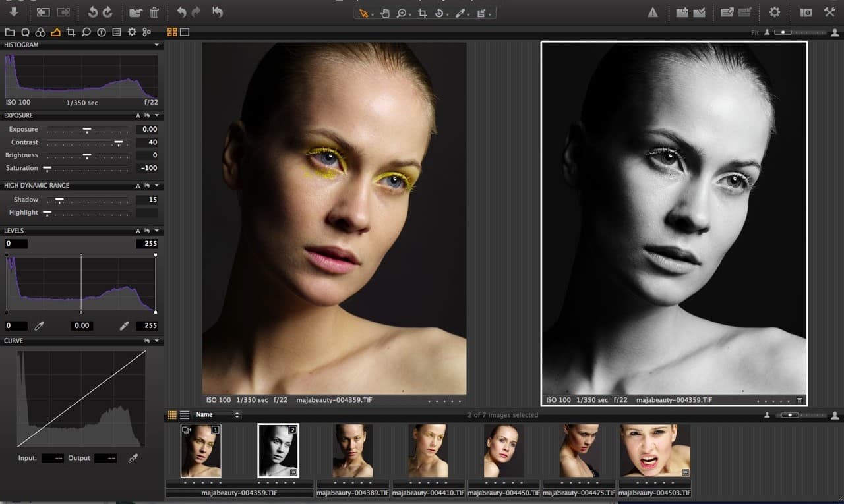This screenshot has width=844, height=504.
Task: Expand the Histogram panel options arrow
Action: (157, 45)
